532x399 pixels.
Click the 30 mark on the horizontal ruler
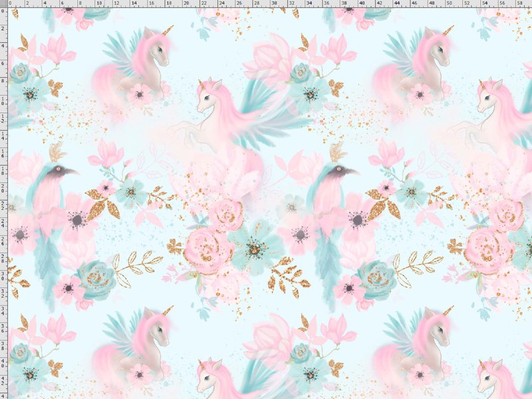point(274,3)
